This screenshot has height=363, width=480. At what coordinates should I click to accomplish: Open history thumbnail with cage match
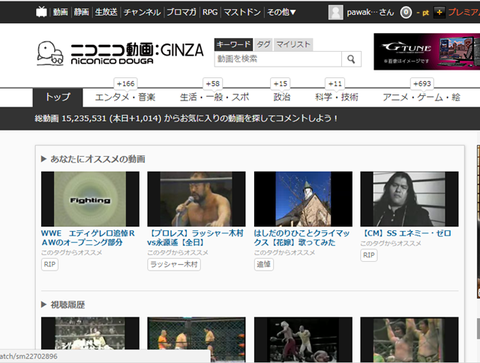click(x=196, y=339)
